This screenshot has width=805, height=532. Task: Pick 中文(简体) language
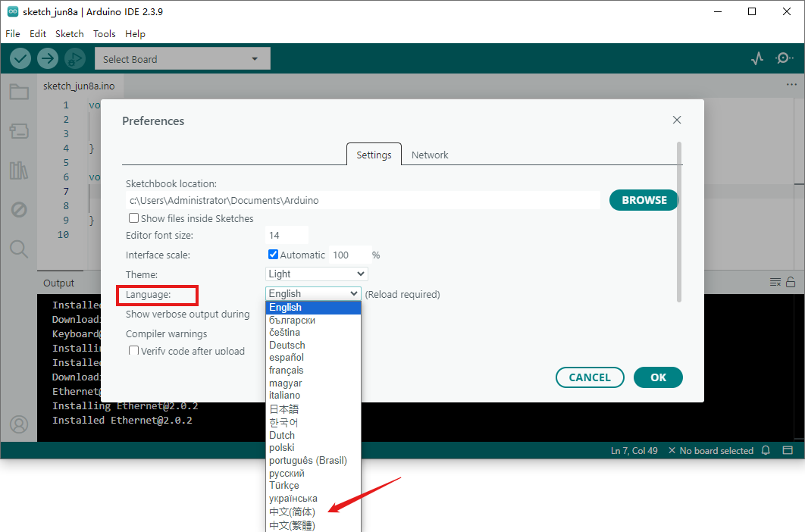tap(313, 512)
